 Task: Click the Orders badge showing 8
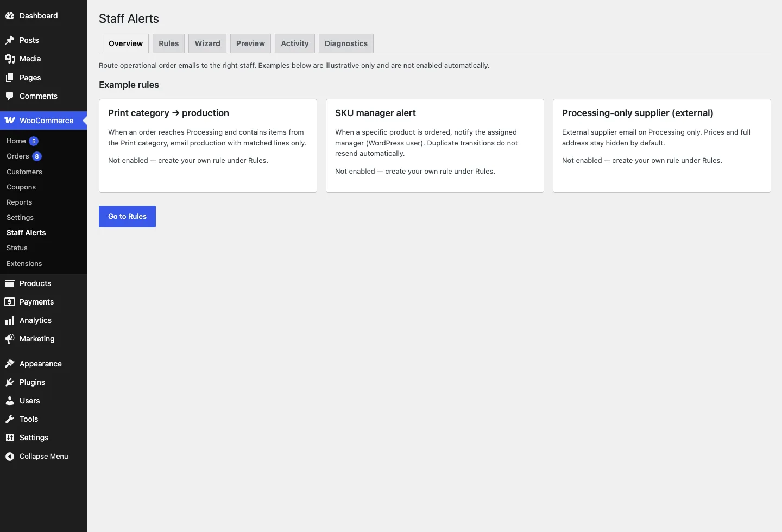(x=37, y=156)
